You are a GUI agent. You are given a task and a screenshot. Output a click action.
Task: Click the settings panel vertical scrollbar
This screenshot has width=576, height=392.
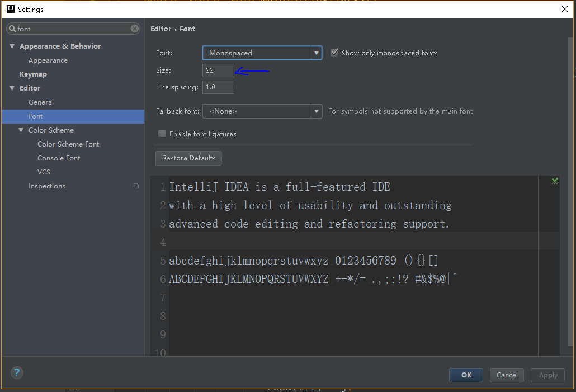point(570,191)
